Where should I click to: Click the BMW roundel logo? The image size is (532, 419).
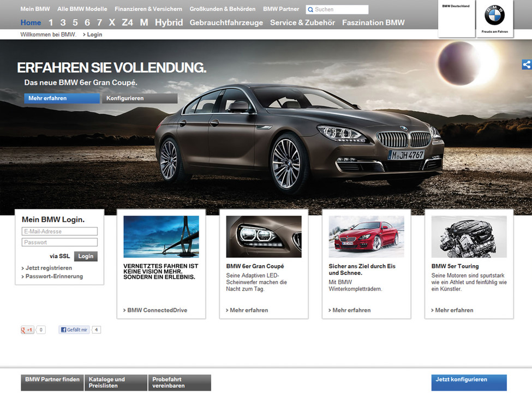coord(494,15)
